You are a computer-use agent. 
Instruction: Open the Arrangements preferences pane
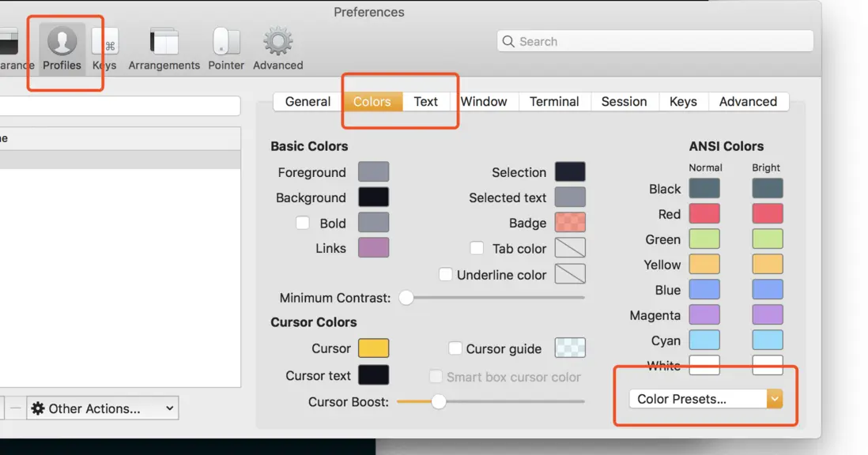pyautogui.click(x=164, y=49)
